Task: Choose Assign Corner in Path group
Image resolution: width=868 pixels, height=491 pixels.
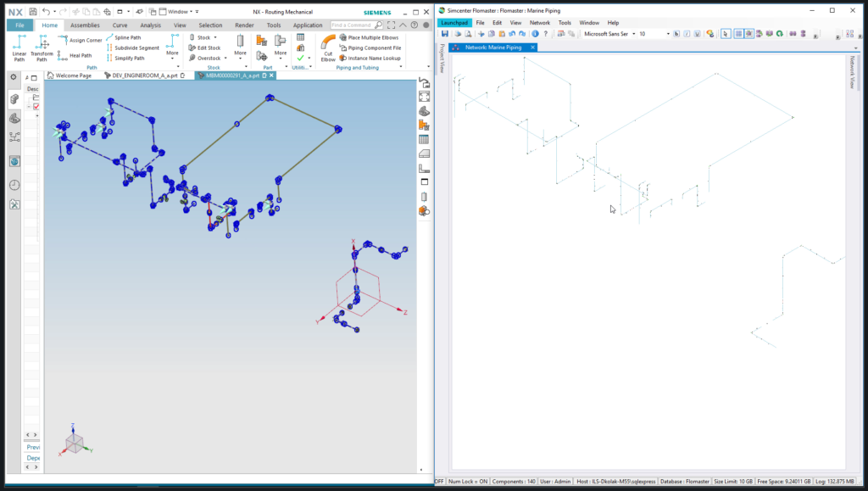Action: (x=82, y=40)
